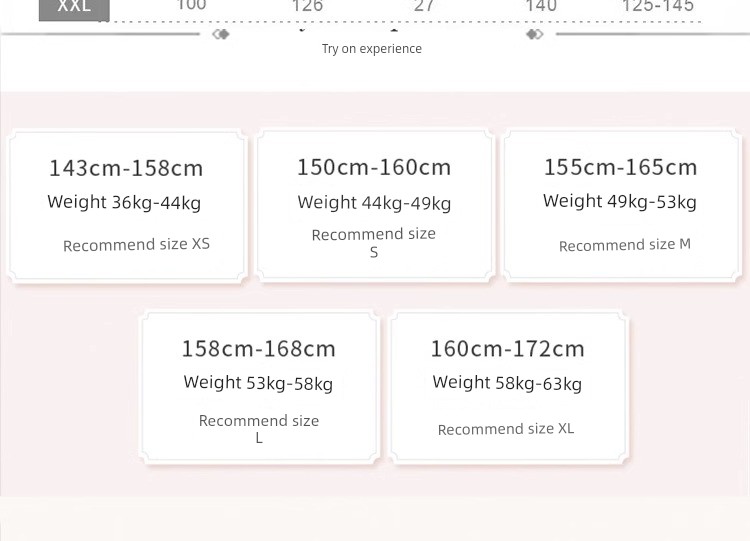Click the right diamond ornament beside the heading
This screenshot has width=750, height=541.
pos(535,34)
